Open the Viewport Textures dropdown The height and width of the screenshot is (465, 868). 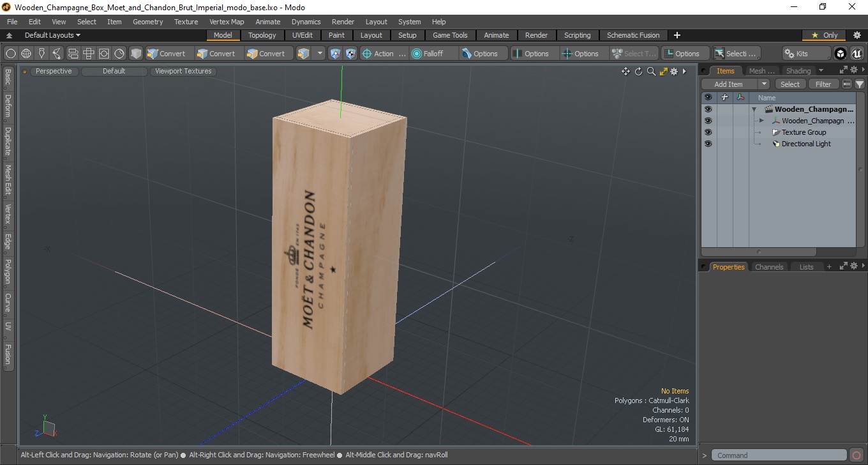183,72
